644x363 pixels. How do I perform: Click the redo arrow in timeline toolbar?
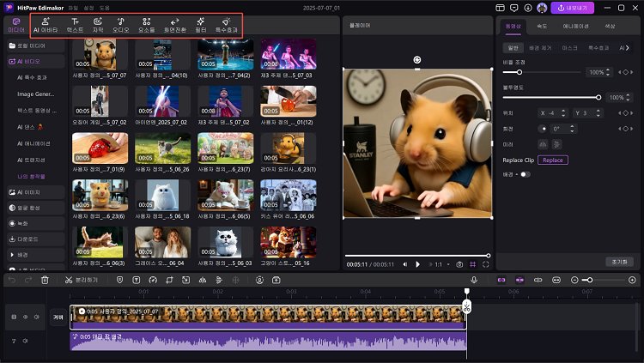pos(28,280)
